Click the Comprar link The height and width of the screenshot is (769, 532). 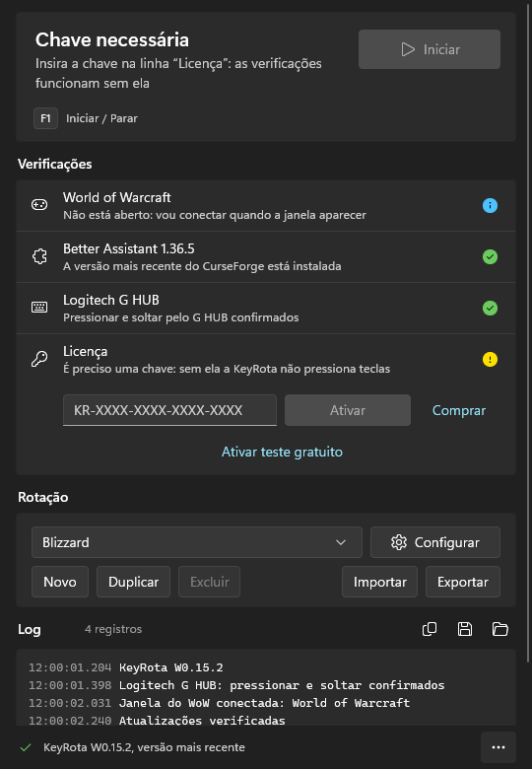(x=459, y=410)
